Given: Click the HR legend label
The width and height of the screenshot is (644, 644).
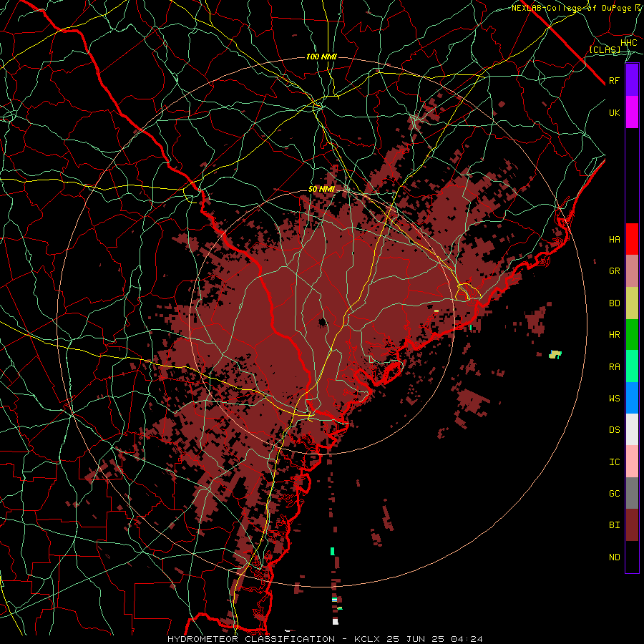Looking at the screenshot, I should [614, 335].
